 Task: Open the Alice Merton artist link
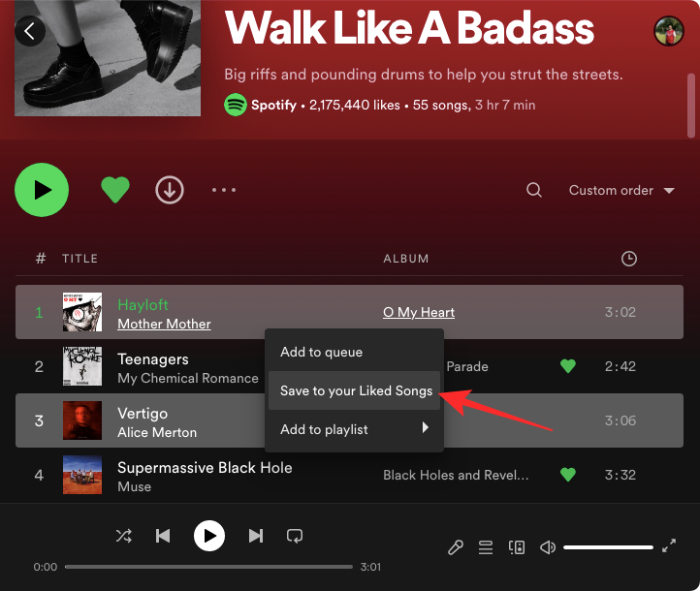(x=157, y=433)
